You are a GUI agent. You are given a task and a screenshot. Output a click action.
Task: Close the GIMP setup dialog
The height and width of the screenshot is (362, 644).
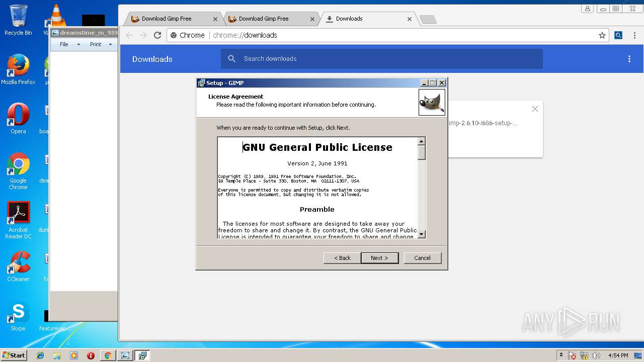point(442,83)
